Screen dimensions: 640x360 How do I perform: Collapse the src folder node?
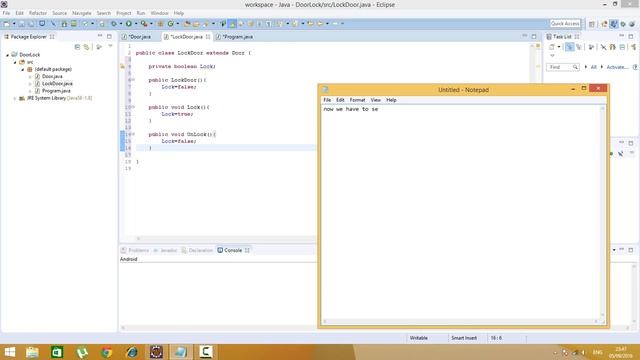15,62
